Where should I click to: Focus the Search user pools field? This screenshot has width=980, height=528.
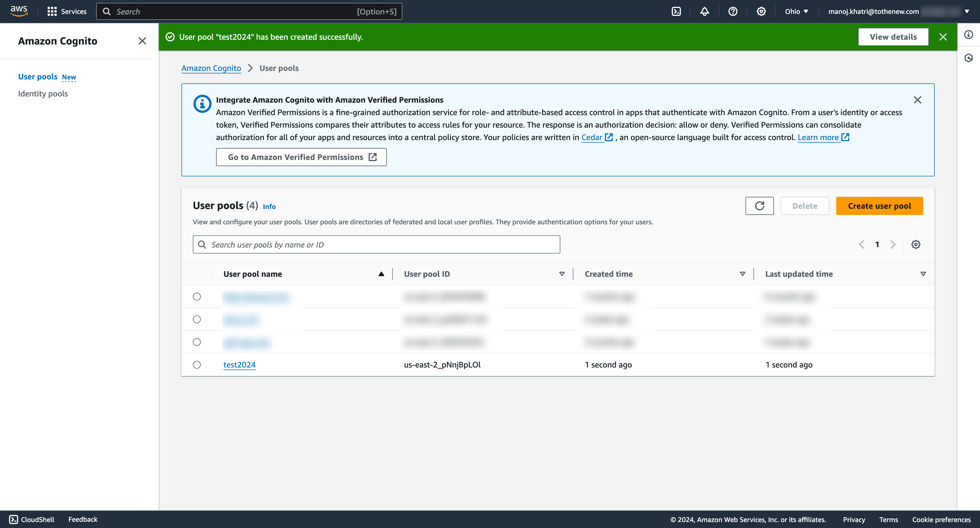[376, 244]
